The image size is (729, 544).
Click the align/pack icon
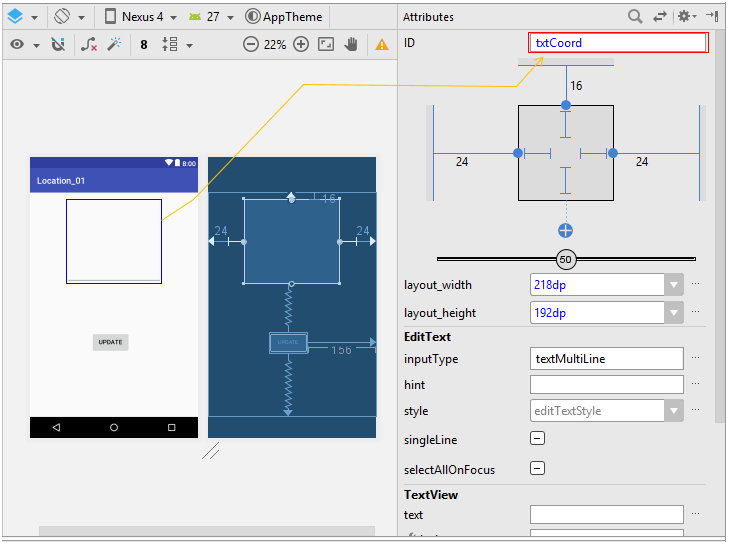point(170,44)
